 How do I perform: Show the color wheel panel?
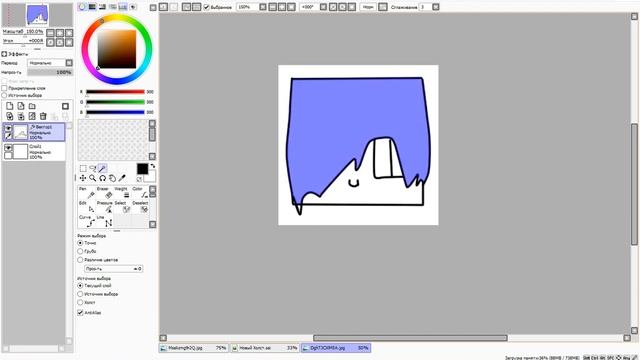tap(82, 7)
